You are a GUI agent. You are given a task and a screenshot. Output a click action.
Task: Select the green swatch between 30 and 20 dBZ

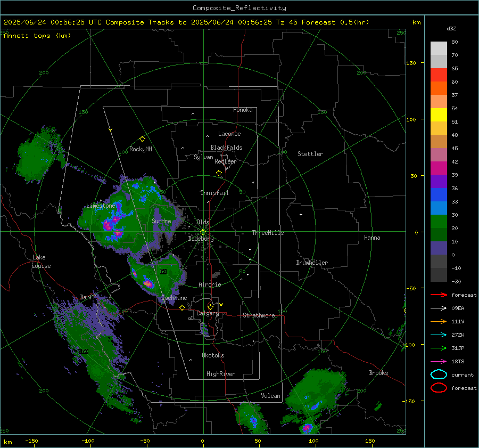(x=439, y=222)
